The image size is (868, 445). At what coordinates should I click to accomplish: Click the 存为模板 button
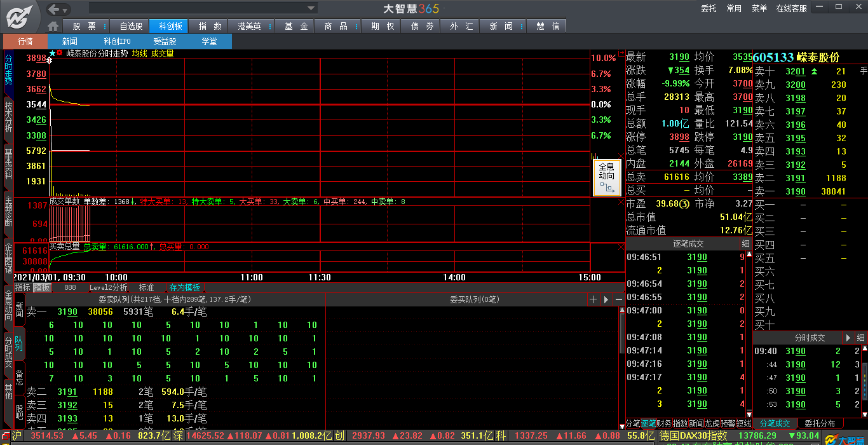[x=184, y=287]
